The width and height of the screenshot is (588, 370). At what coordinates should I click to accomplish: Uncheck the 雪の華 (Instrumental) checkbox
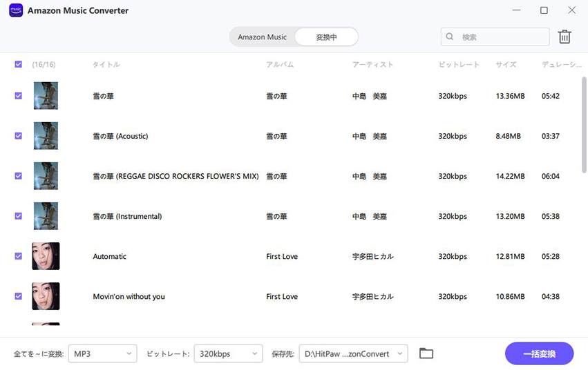point(19,215)
